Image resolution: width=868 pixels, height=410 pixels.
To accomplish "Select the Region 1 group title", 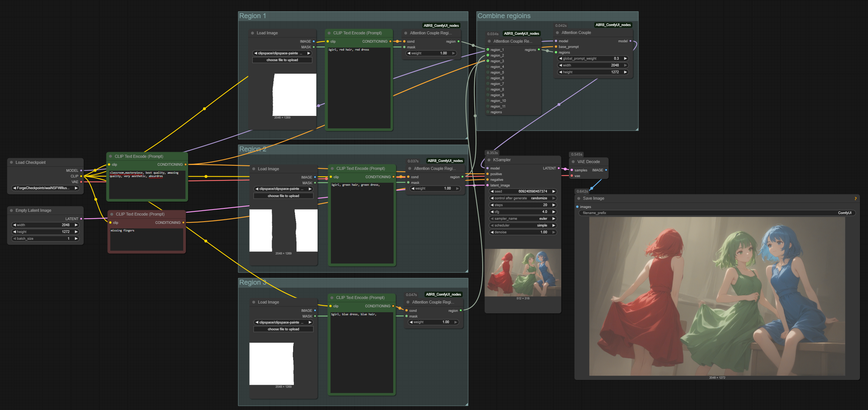I will (253, 16).
